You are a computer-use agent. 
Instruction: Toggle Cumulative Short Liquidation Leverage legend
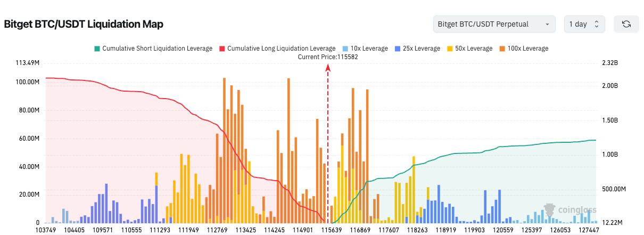153,48
